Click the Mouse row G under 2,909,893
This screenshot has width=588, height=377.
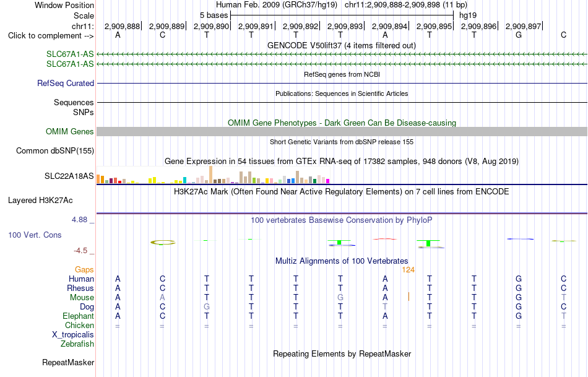(340, 298)
